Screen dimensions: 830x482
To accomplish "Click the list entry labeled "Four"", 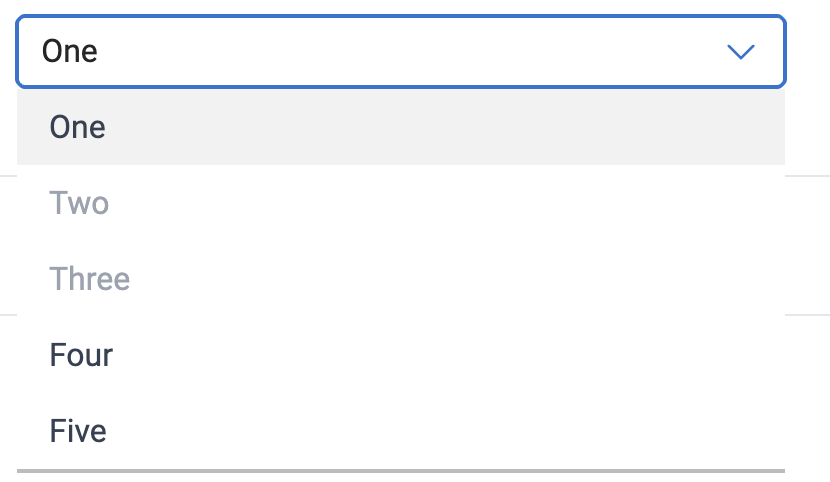I will pos(82,355).
